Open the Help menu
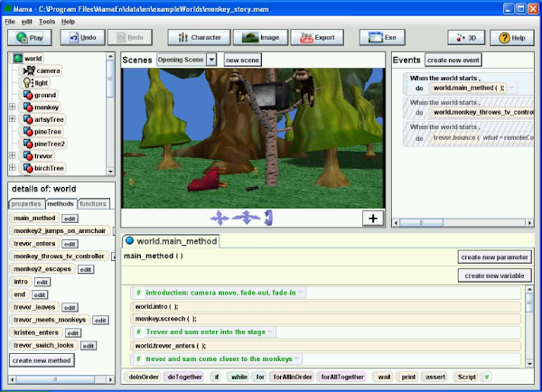 point(68,21)
